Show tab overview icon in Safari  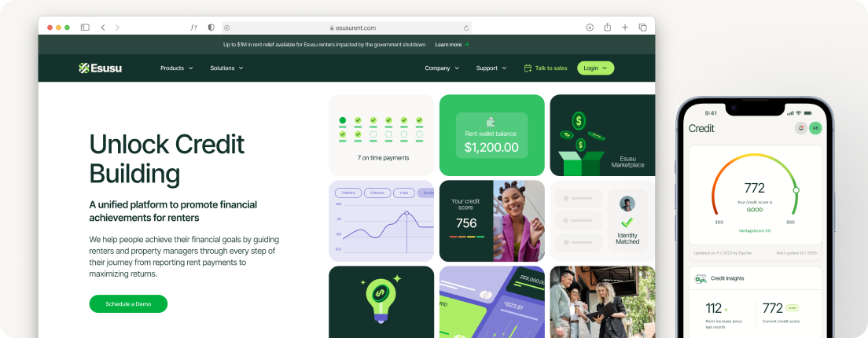pos(642,27)
